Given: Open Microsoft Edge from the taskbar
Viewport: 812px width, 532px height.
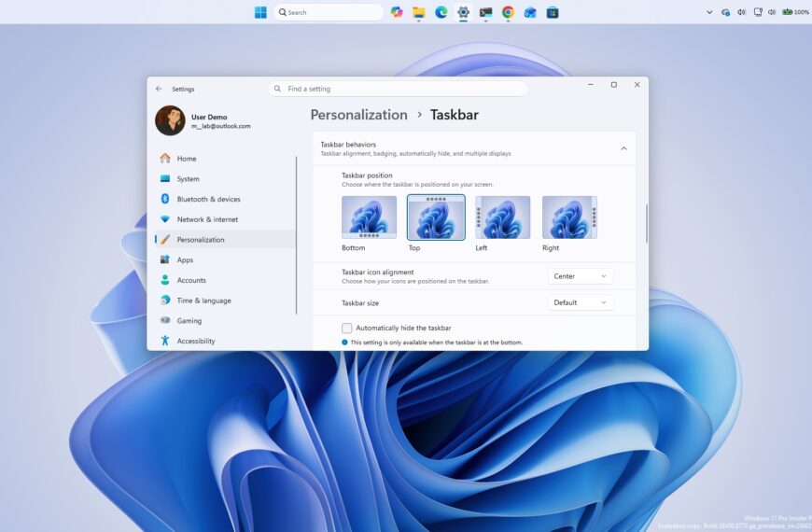Looking at the screenshot, I should pyautogui.click(x=441, y=12).
